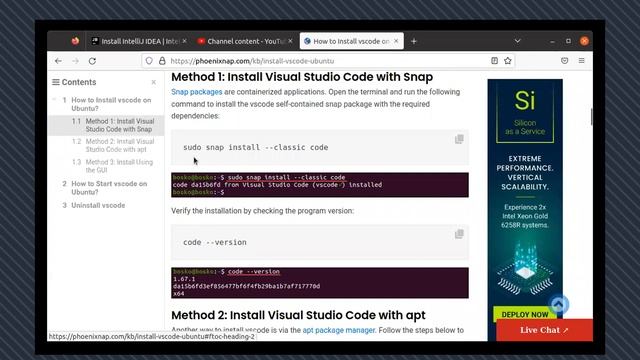The width and height of the screenshot is (640, 360).
Task: Click the snap install terminal screenshot
Action: 320,184
